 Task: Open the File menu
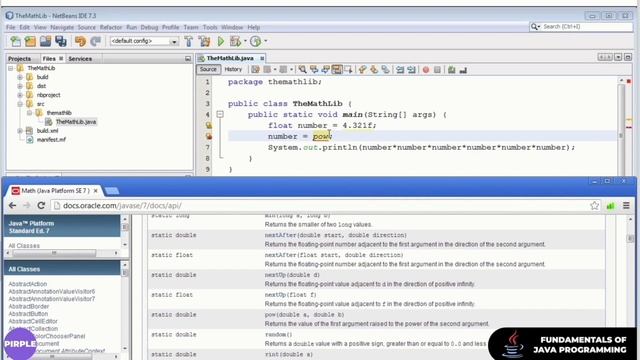pos(11,27)
